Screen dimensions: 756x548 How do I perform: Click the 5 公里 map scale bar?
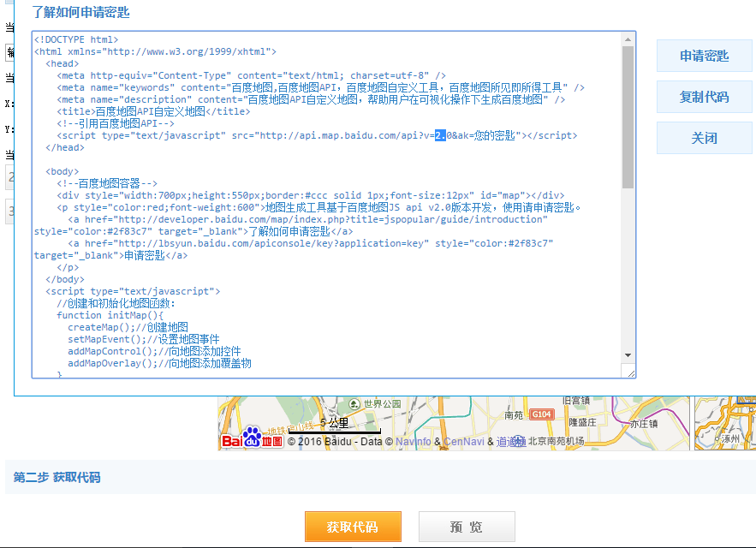(x=334, y=426)
